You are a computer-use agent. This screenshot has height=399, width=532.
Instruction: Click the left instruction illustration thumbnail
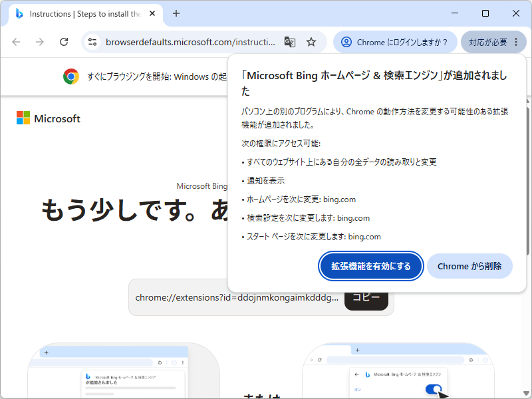coord(124,370)
